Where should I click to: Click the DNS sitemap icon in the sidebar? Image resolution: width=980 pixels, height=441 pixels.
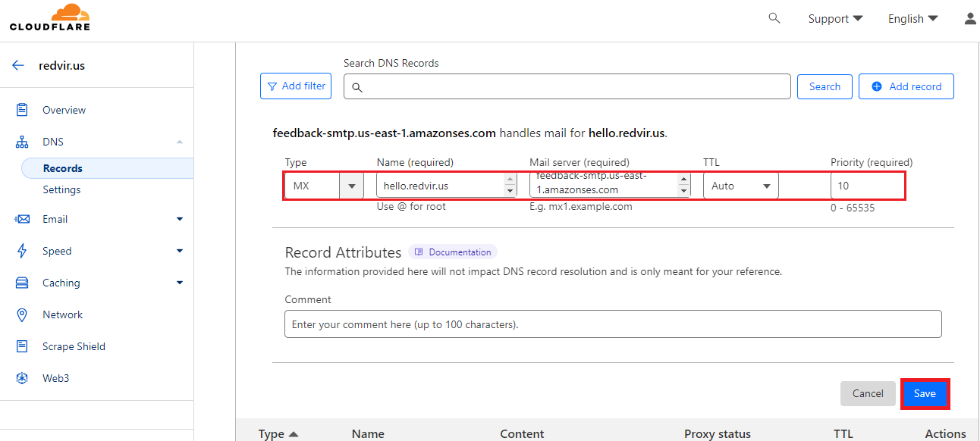21,141
